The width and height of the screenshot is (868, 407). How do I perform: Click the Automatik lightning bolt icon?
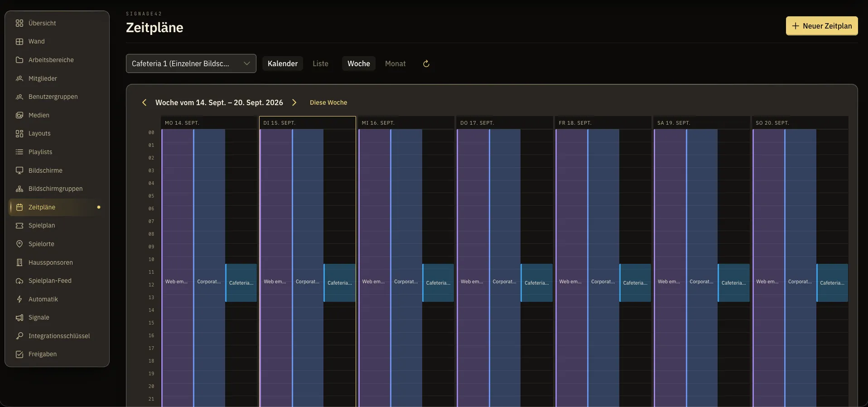[x=19, y=299]
